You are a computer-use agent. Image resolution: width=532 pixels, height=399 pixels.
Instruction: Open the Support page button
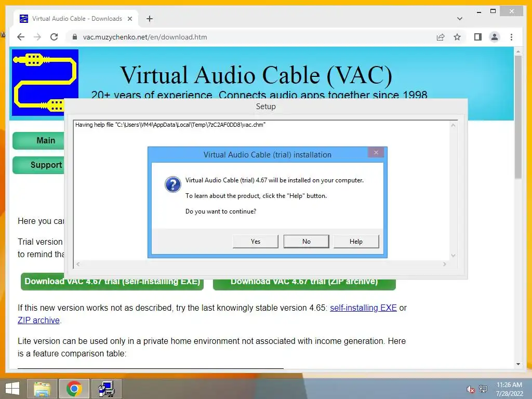38,165
